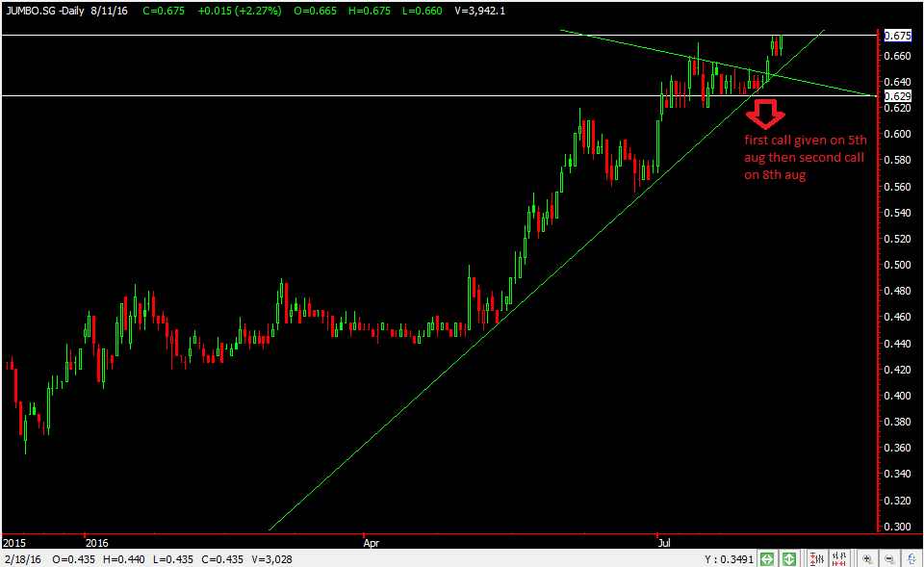
Task: Click the 0.300 tick on the price axis
Action: 897,527
